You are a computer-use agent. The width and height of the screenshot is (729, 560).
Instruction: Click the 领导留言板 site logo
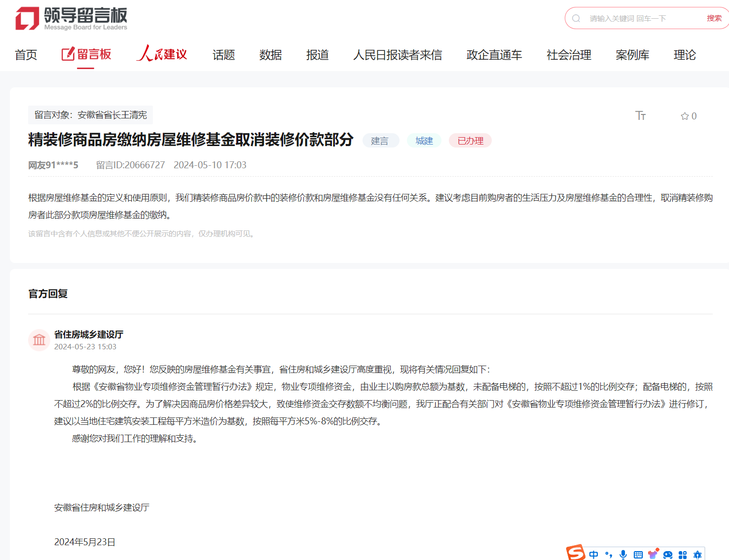[x=71, y=19]
